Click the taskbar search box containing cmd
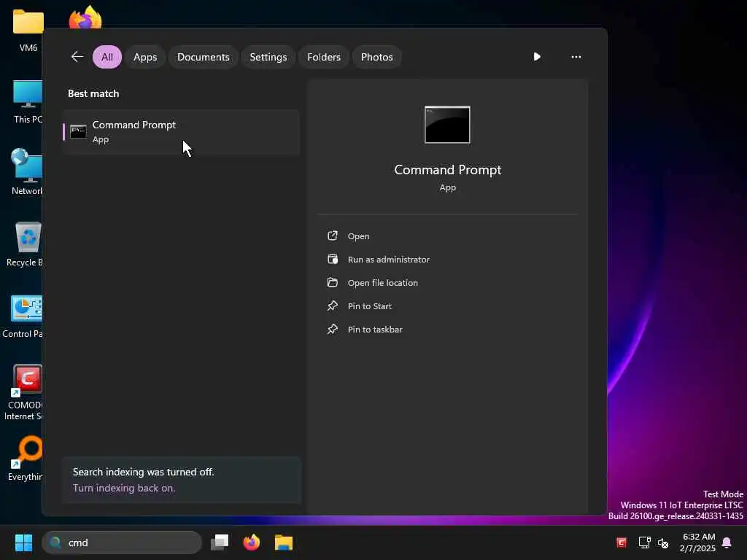The width and height of the screenshot is (747, 560). coord(122,542)
